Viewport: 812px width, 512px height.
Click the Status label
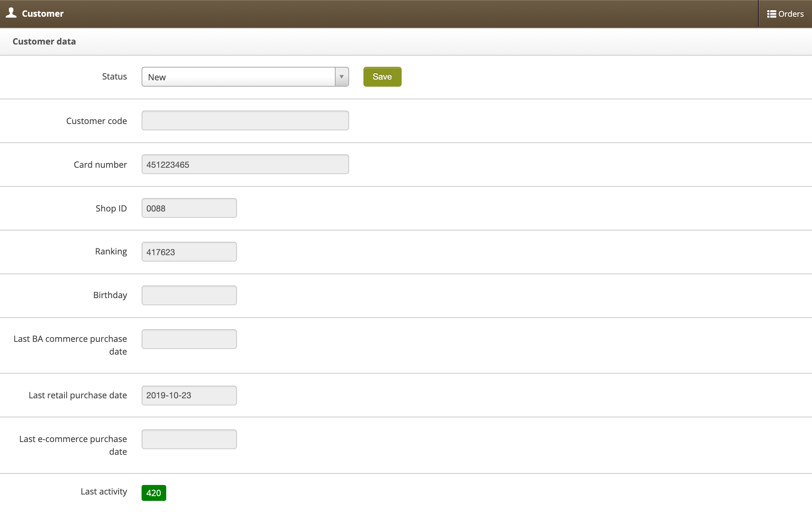pyautogui.click(x=115, y=76)
